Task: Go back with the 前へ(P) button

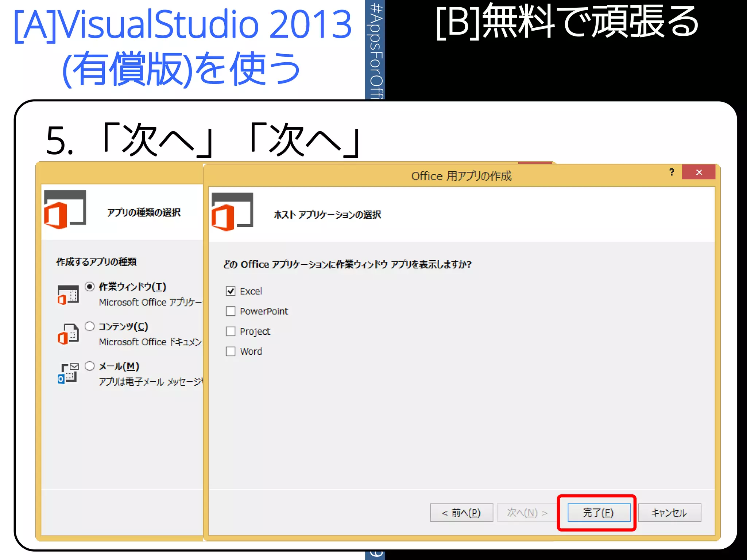Action: (x=461, y=513)
